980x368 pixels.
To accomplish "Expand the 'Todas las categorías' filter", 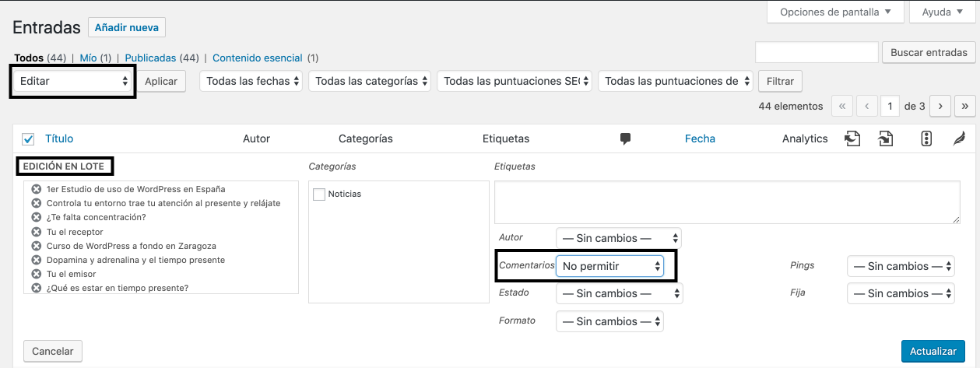I will point(371,81).
